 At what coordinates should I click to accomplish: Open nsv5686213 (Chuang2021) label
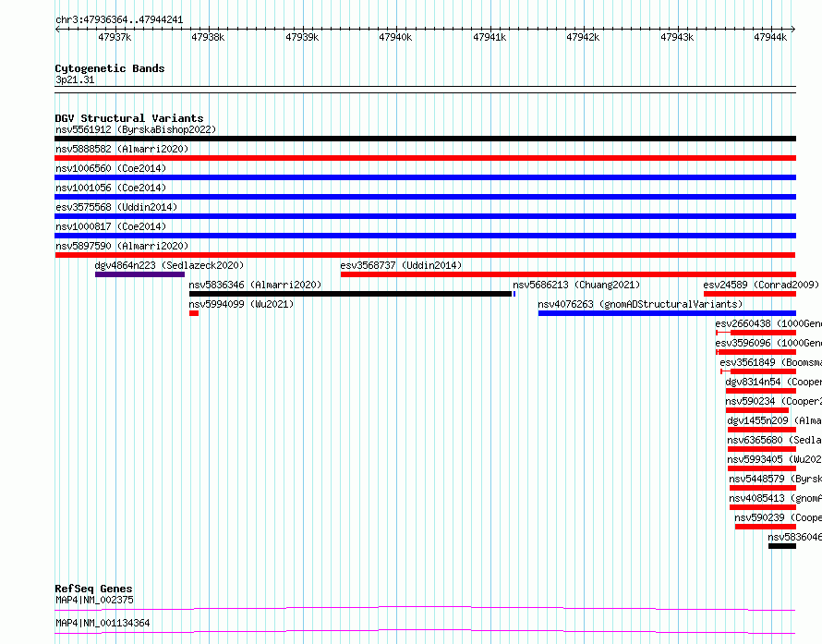click(x=576, y=285)
